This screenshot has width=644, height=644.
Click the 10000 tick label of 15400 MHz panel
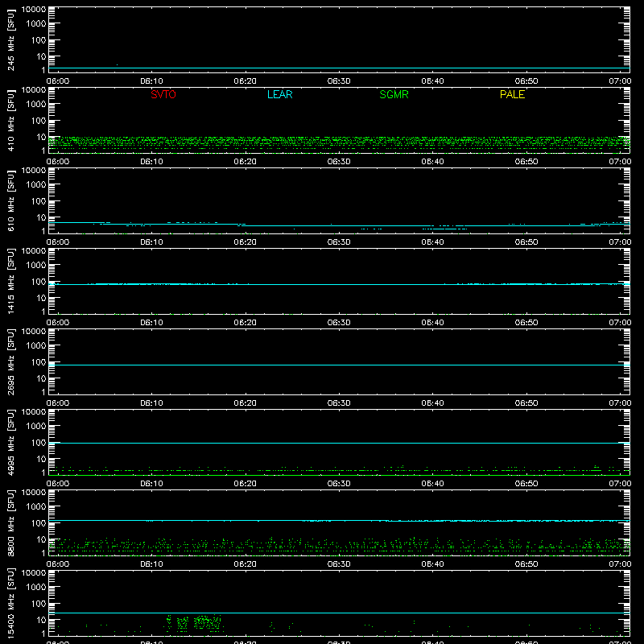34,573
